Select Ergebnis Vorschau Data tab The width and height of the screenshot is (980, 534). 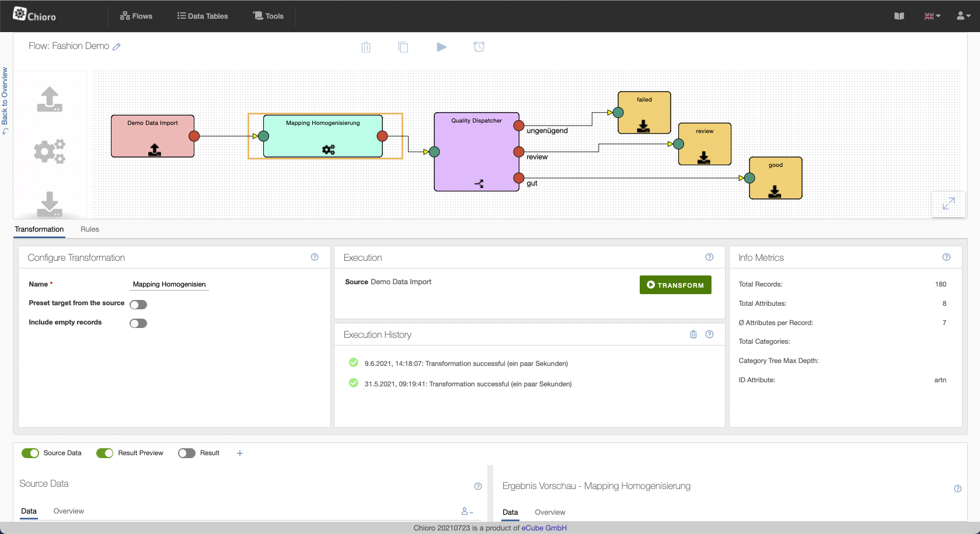tap(510, 512)
